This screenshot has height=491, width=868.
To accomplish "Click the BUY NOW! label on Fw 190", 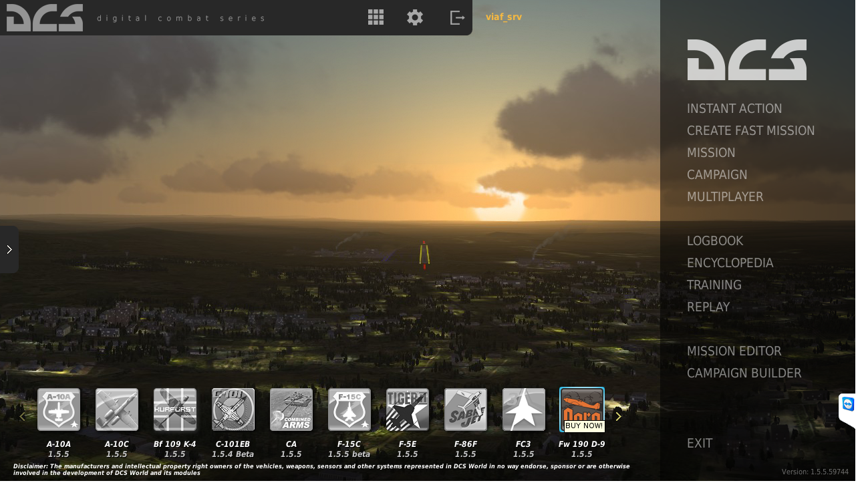I will click(x=584, y=426).
